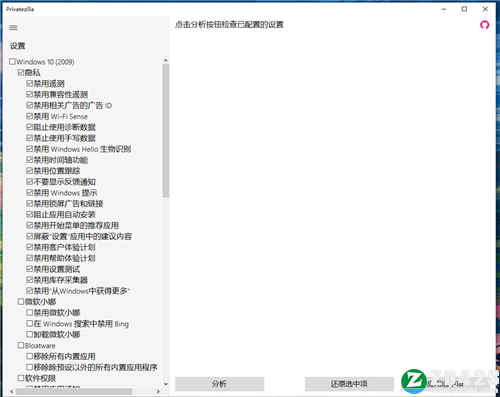Click the horizontal scrollbar right arrow

[158, 391]
